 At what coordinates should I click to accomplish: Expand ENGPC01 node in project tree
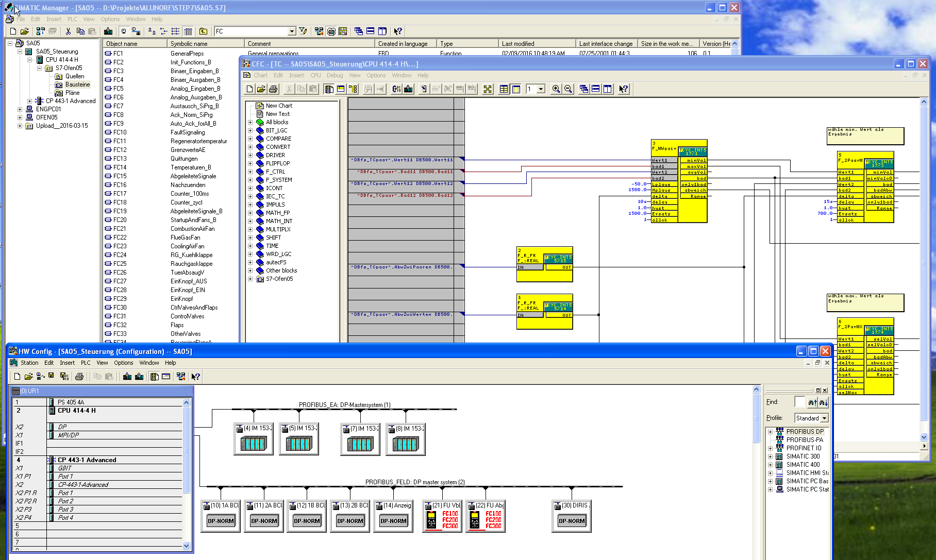coord(20,109)
